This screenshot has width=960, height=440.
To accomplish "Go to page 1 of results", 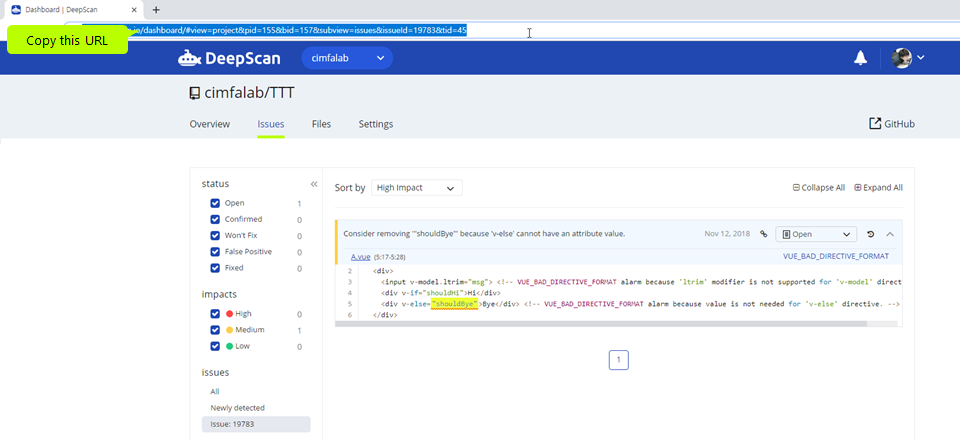I will pos(618,360).
